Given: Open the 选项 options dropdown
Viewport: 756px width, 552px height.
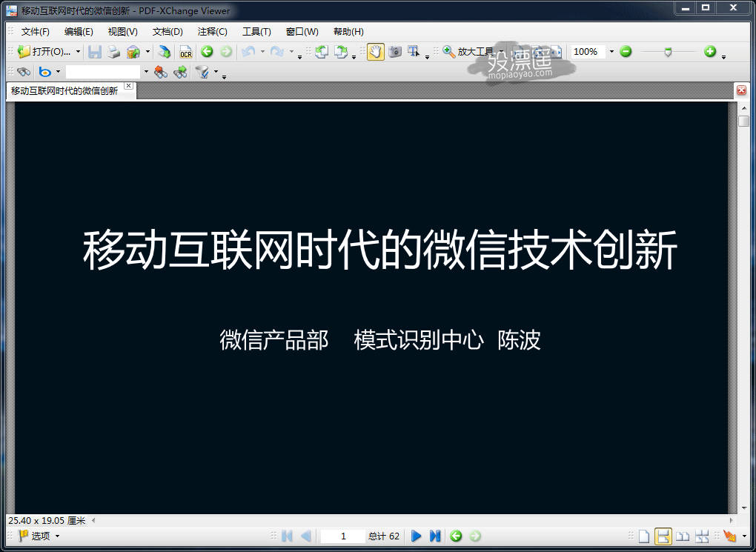Looking at the screenshot, I should (57, 536).
